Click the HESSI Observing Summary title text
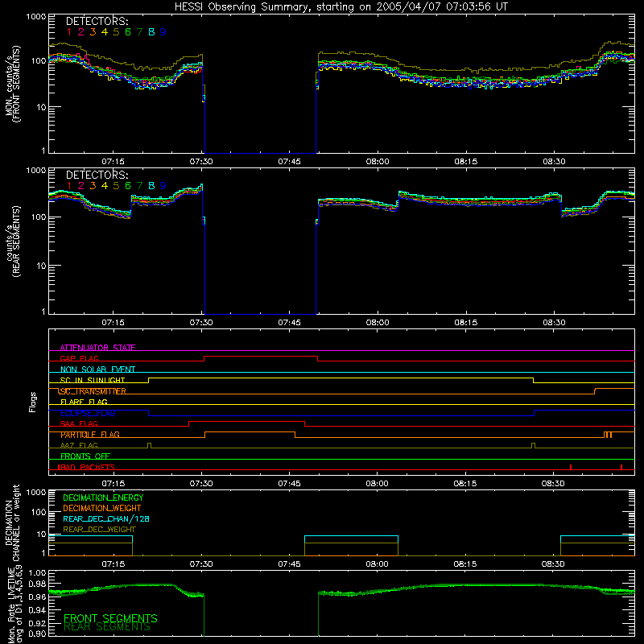Screen dimensions: 644x644 tap(341, 7)
